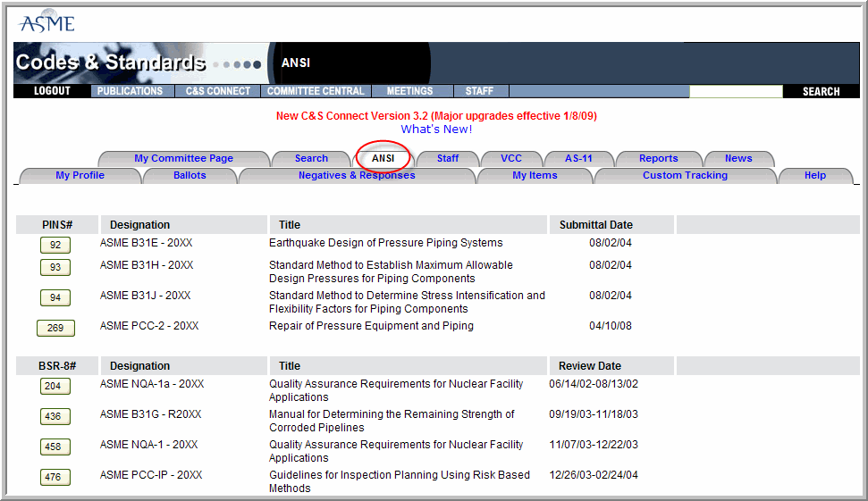Click review date 11/07/03-12/22/03
The image size is (868, 501).
click(594, 445)
